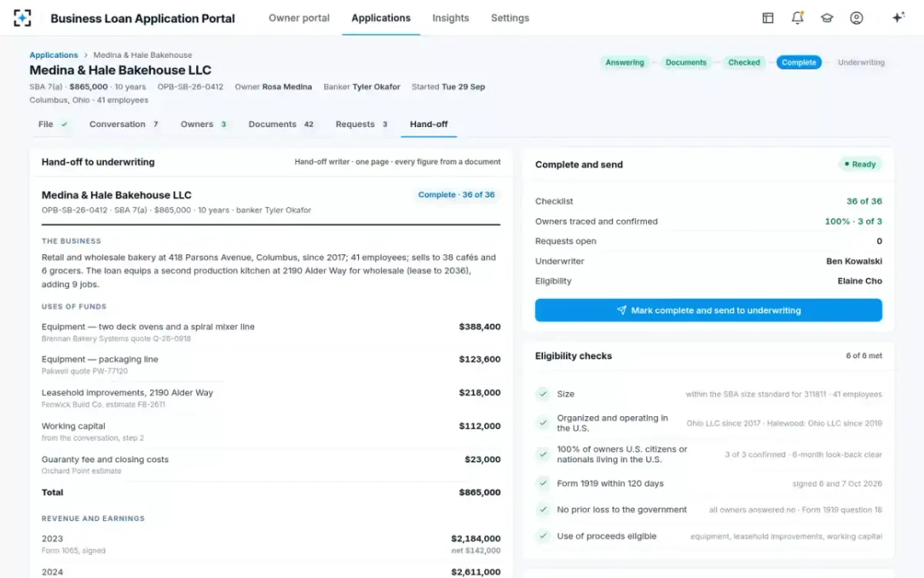Go to Owner portal
The height and width of the screenshot is (578, 924).
tap(299, 18)
